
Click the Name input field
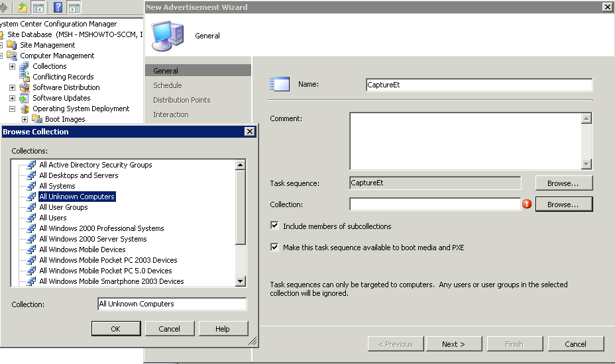tap(479, 85)
